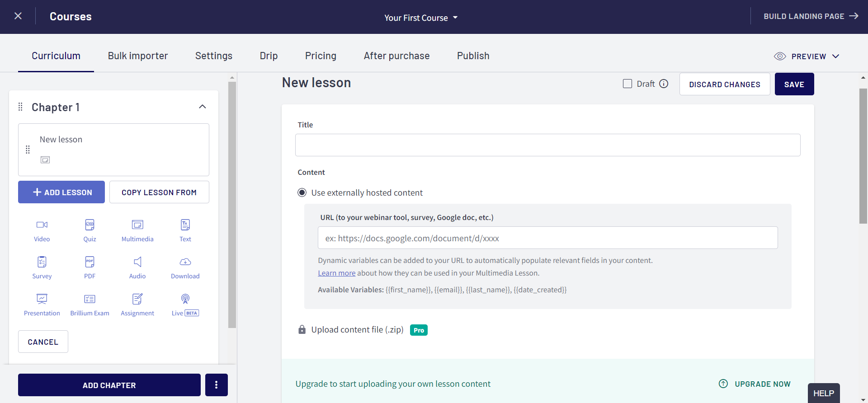Tick the Draft checkbox
The height and width of the screenshot is (403, 868).
(627, 84)
